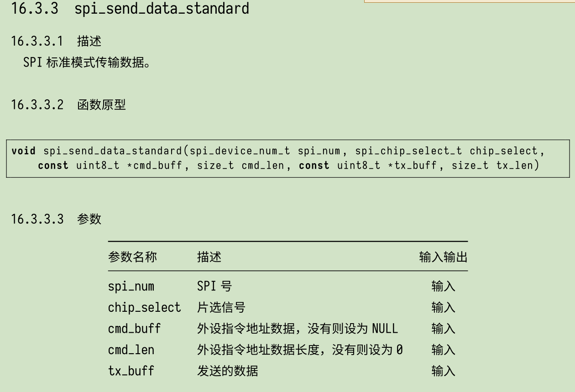This screenshot has width=575, height=392.
Task: Click the 输入输出 table column header
Action: pos(443,257)
